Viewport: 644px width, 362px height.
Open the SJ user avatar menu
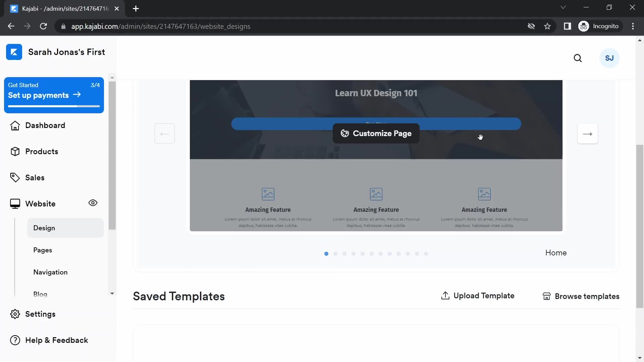click(x=609, y=58)
